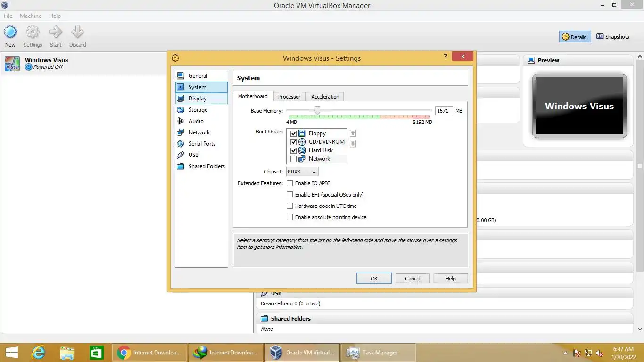
Task: Move selected boot device down arrow
Action: point(353,144)
